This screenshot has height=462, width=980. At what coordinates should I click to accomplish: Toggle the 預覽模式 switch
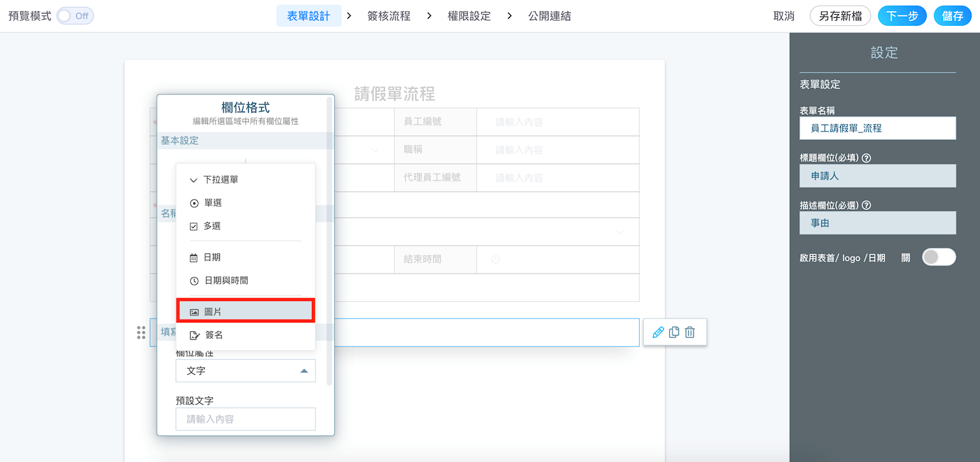pyautogui.click(x=75, y=16)
